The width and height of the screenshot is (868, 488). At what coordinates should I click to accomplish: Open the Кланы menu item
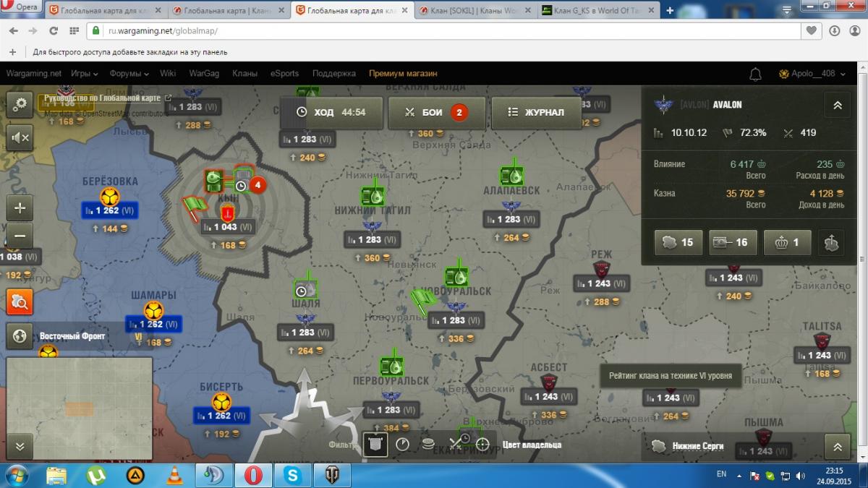[x=244, y=74]
